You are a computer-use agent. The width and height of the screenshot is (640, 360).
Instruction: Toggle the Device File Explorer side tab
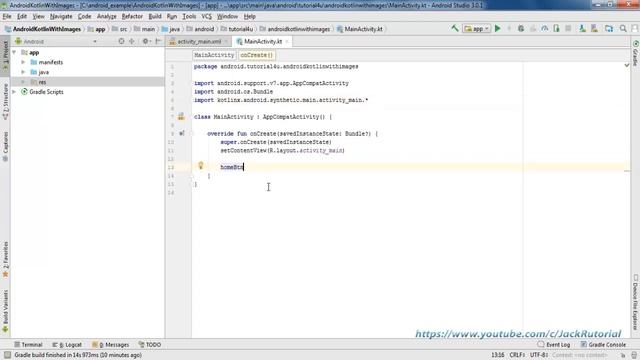636,302
